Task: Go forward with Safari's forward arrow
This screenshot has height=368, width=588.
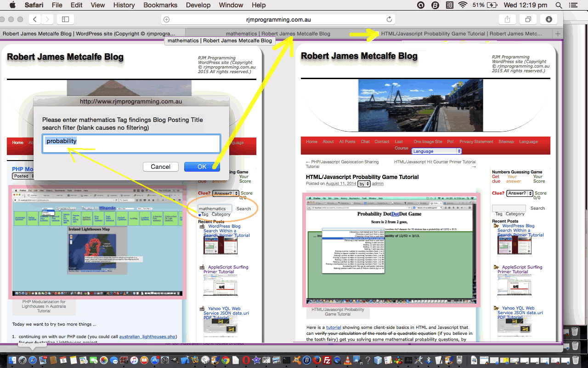Action: click(47, 19)
